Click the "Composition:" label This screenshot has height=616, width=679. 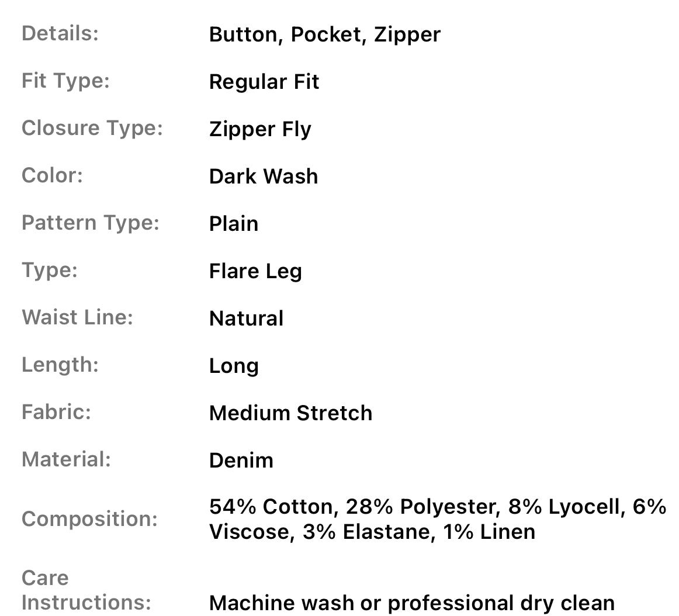[89, 519]
